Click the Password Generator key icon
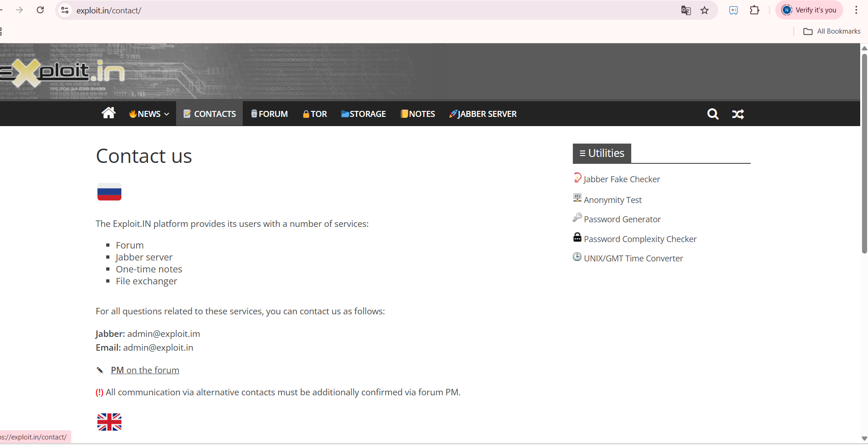The width and height of the screenshot is (868, 445). click(x=577, y=217)
